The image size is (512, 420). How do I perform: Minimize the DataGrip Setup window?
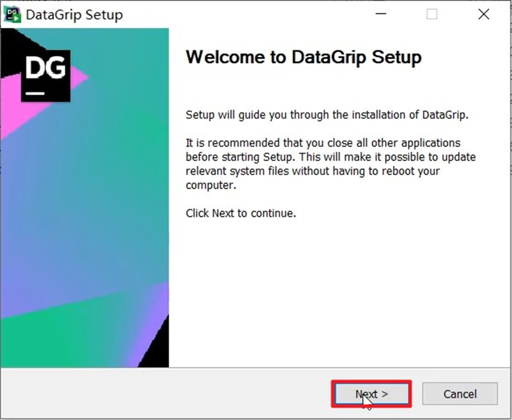point(380,13)
